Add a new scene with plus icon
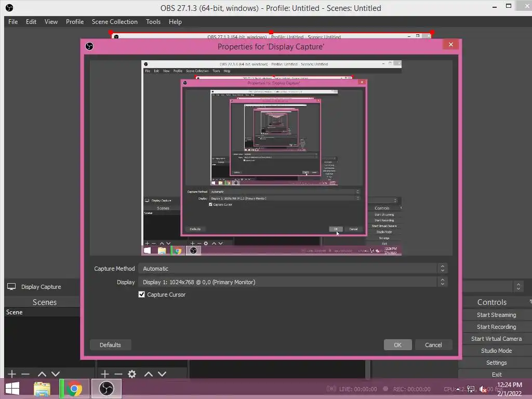Image resolution: width=532 pixels, height=399 pixels. point(12,374)
